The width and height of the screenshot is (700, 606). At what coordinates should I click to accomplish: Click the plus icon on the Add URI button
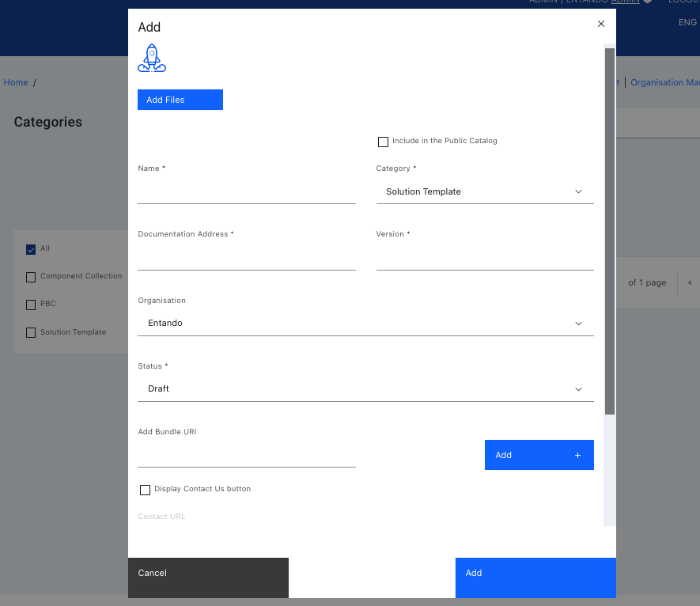(x=577, y=455)
